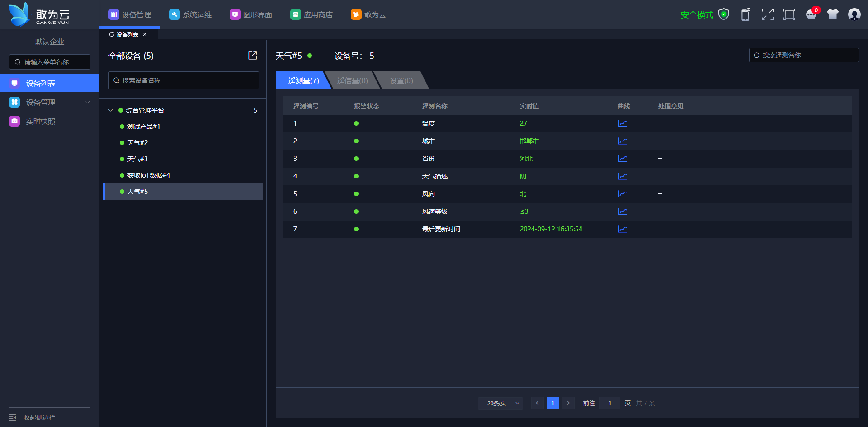This screenshot has height=427, width=868.
Task: Click the 实时值 column header
Action: (529, 106)
